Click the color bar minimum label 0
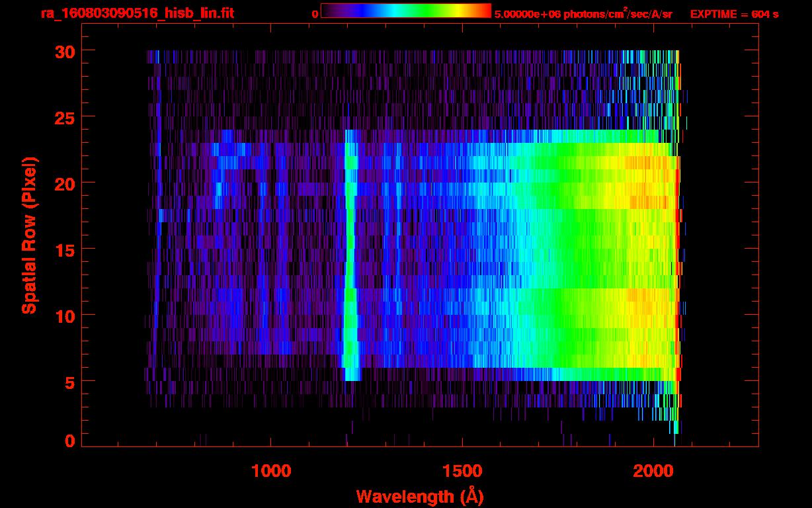Image resolution: width=812 pixels, height=508 pixels. pos(315,14)
